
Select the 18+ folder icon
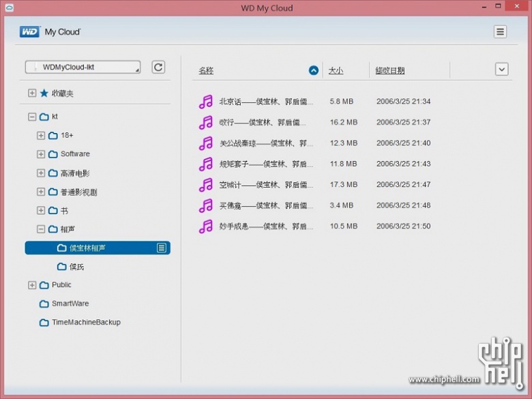point(53,136)
